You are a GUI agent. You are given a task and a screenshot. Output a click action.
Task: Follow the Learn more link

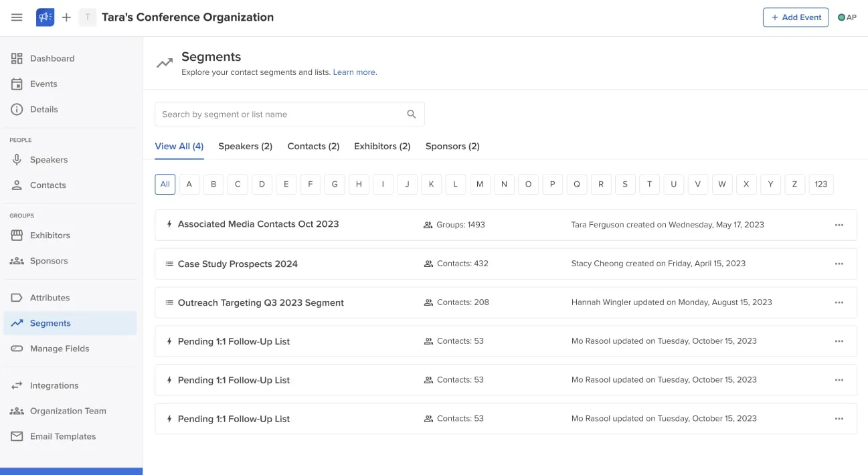coord(354,72)
